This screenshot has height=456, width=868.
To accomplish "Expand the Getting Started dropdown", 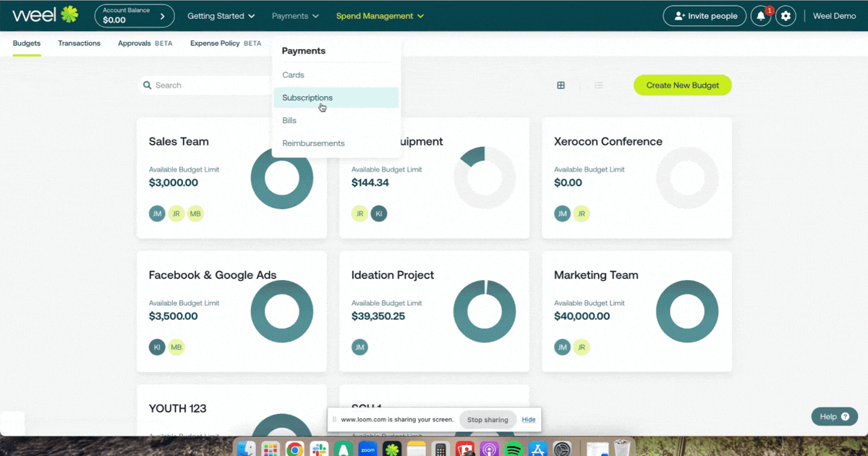I will [221, 15].
